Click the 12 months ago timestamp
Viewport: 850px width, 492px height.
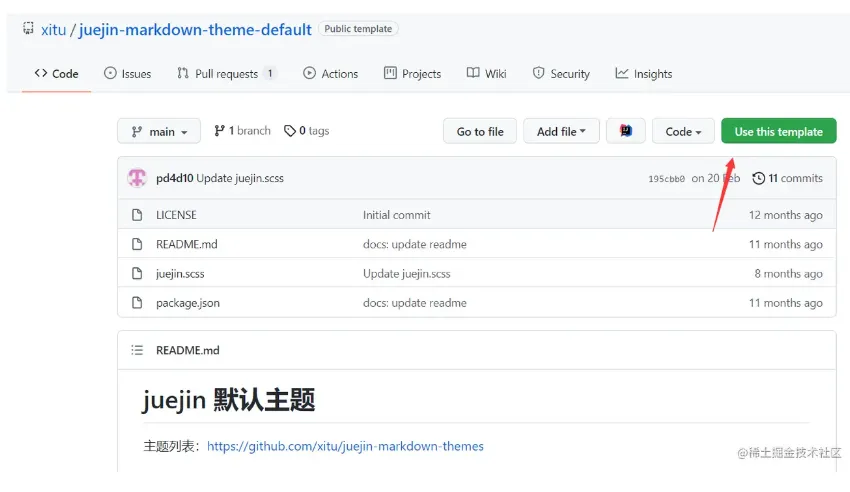tap(785, 215)
